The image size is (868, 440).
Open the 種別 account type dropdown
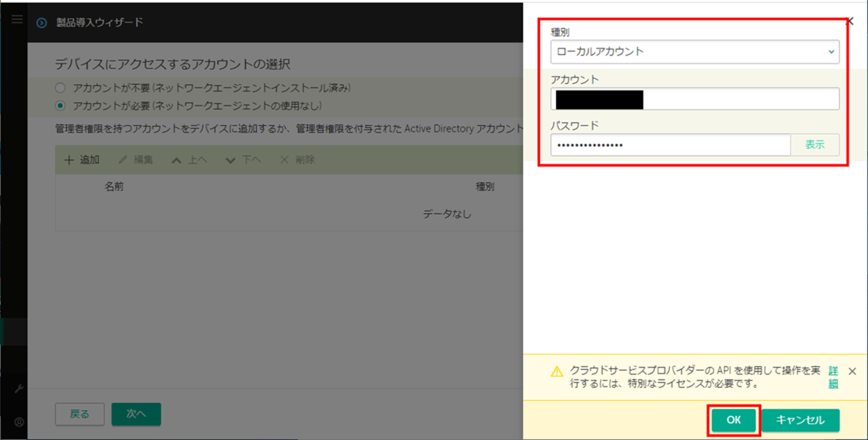tap(695, 52)
